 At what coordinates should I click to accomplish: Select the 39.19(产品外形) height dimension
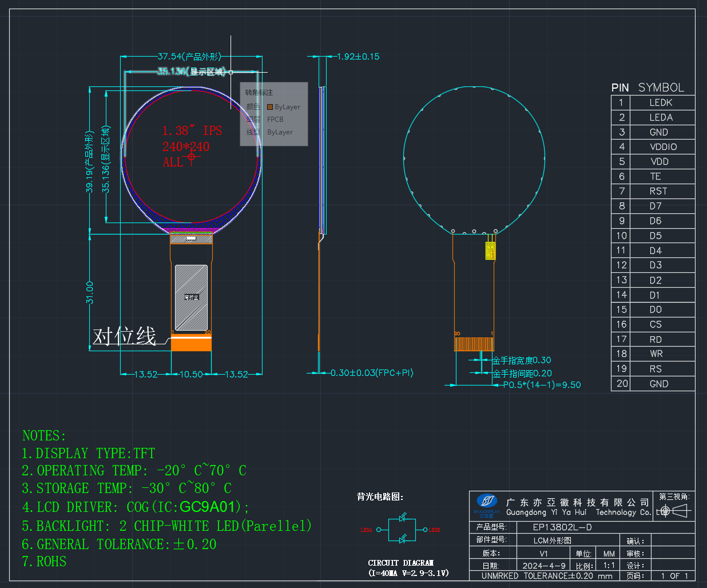(x=89, y=162)
